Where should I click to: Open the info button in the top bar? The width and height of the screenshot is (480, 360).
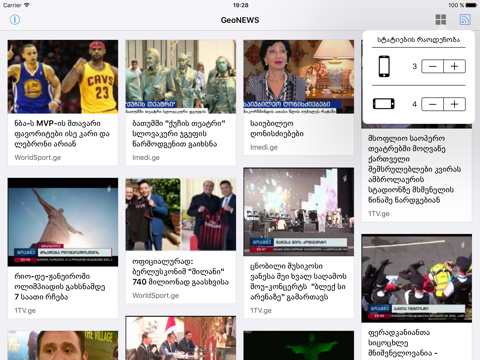(x=15, y=20)
